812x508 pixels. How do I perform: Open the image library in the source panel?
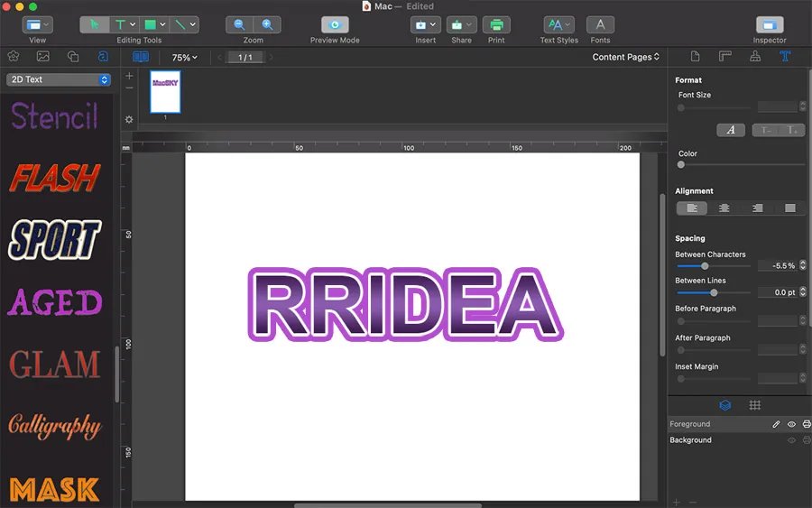(43, 57)
